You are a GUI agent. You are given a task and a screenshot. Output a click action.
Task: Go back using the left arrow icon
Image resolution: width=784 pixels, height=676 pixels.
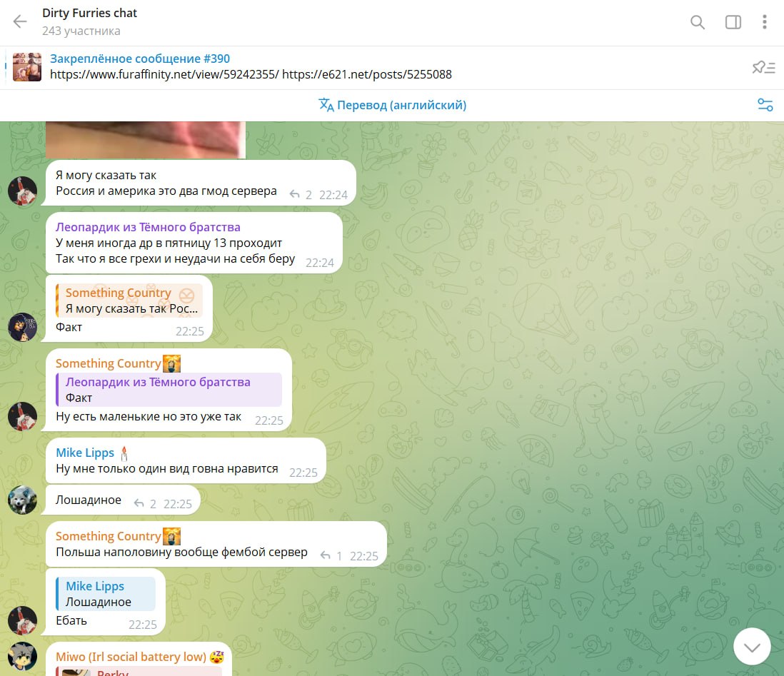pos(20,21)
